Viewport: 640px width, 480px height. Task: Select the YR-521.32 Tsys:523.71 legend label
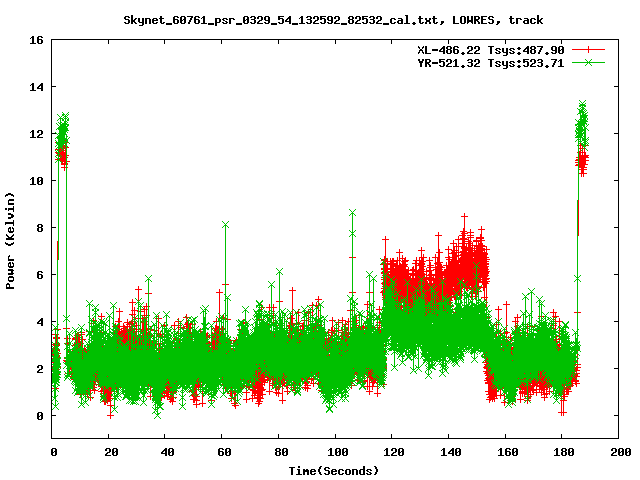point(491,63)
